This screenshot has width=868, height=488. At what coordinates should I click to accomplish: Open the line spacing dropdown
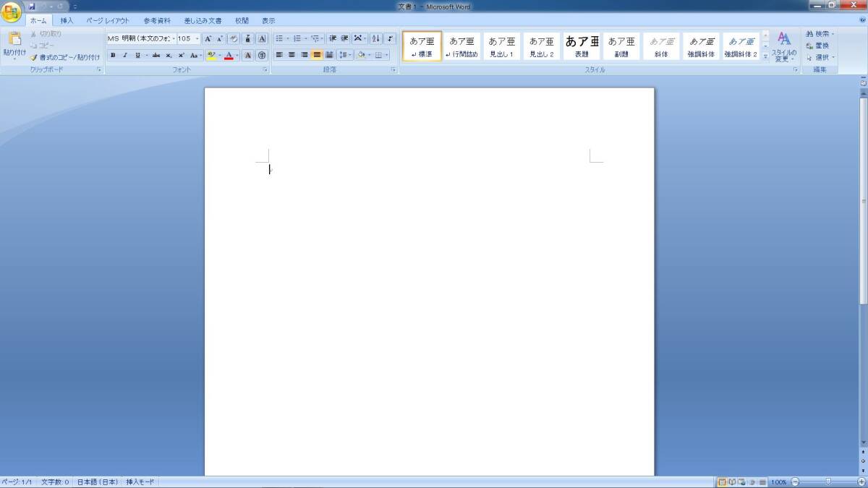point(345,55)
